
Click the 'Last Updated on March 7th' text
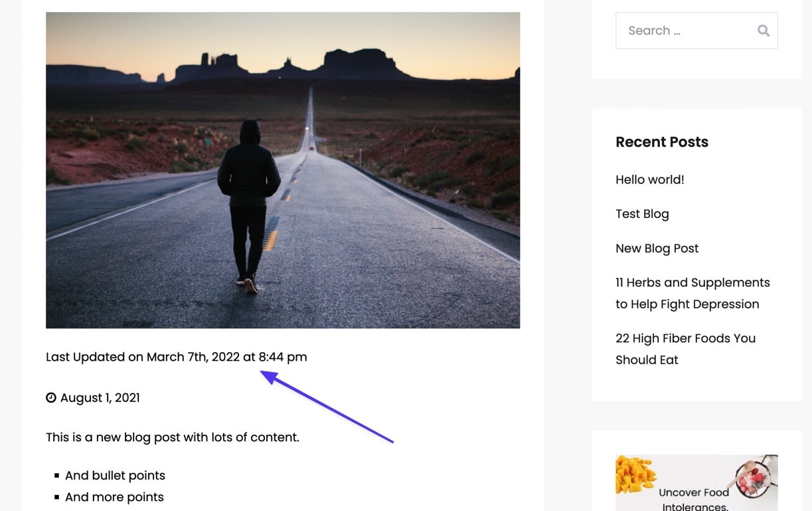[x=176, y=357]
